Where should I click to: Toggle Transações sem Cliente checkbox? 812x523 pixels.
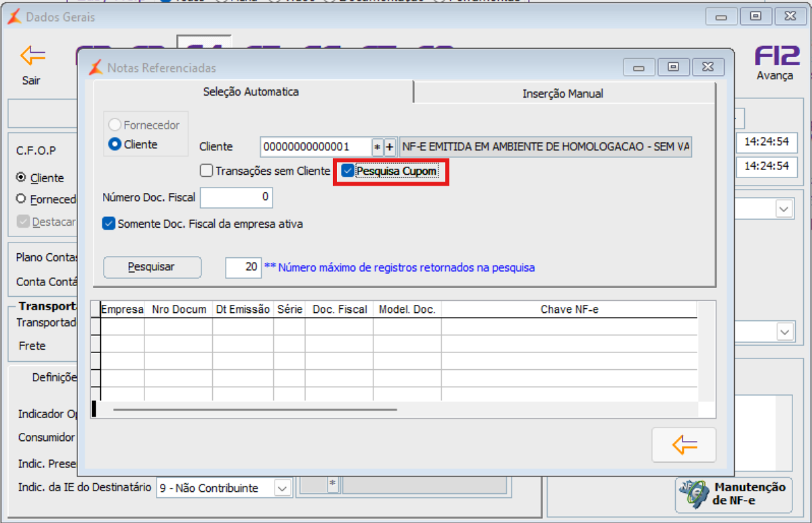(x=206, y=170)
